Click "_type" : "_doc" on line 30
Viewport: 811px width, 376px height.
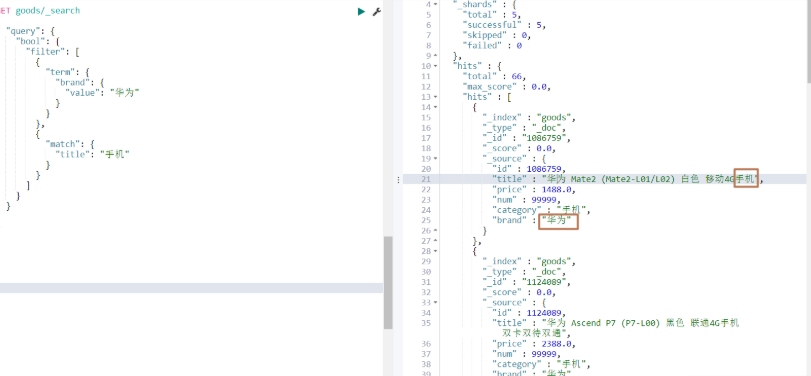524,272
